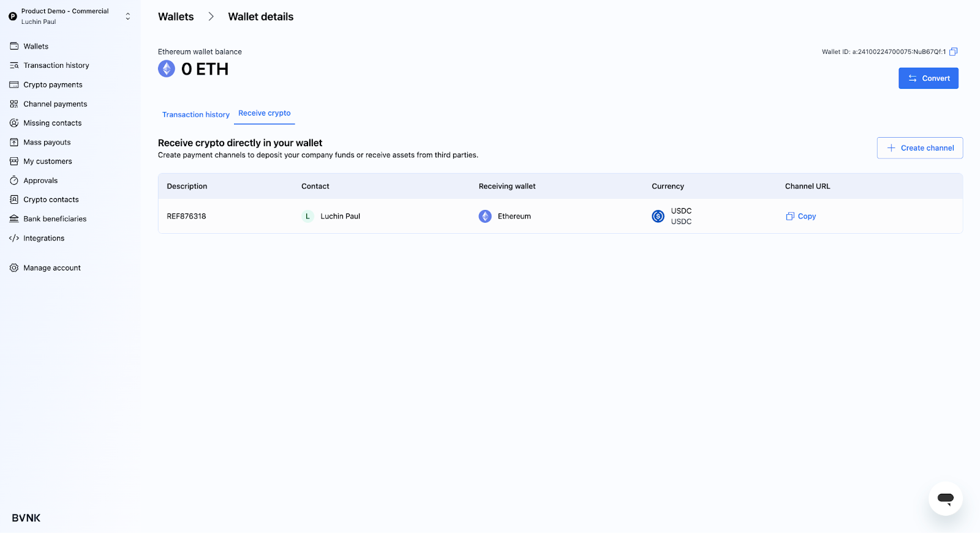This screenshot has height=533, width=980.
Task: Expand the Product Demo account switcher
Action: (127, 17)
